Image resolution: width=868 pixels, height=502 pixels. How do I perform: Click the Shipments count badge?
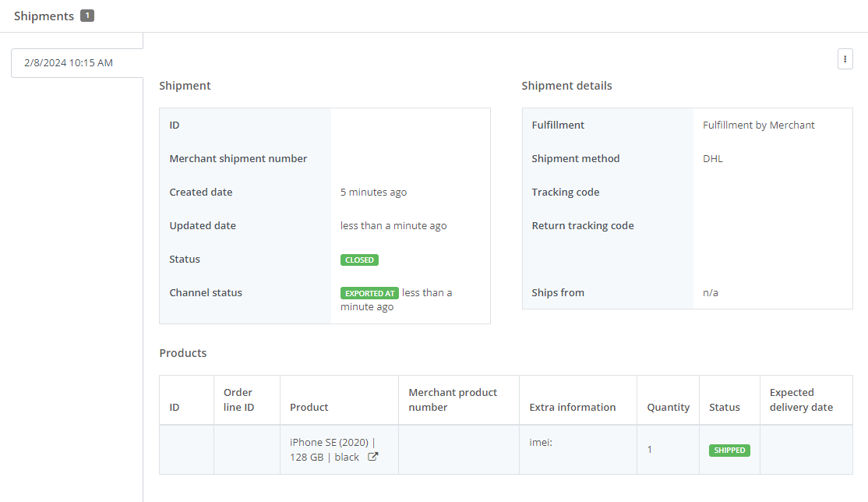tap(87, 16)
